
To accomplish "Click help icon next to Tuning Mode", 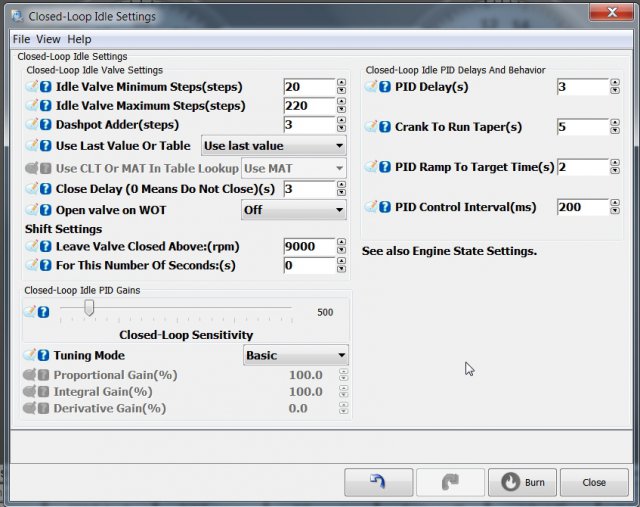I will [46, 355].
